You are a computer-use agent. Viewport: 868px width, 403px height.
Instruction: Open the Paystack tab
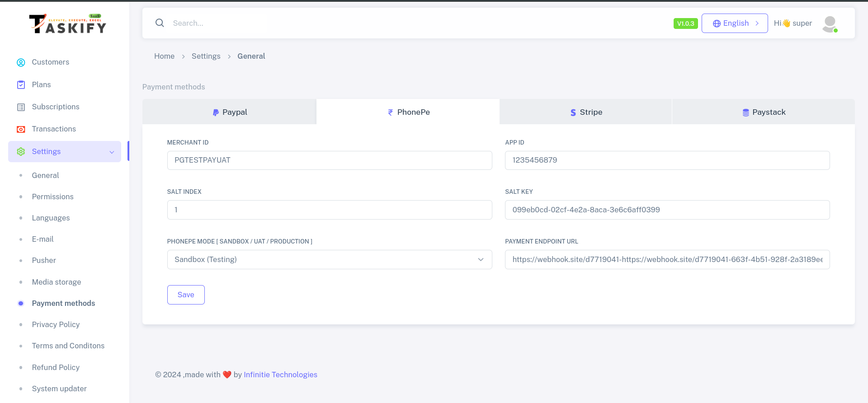(764, 112)
